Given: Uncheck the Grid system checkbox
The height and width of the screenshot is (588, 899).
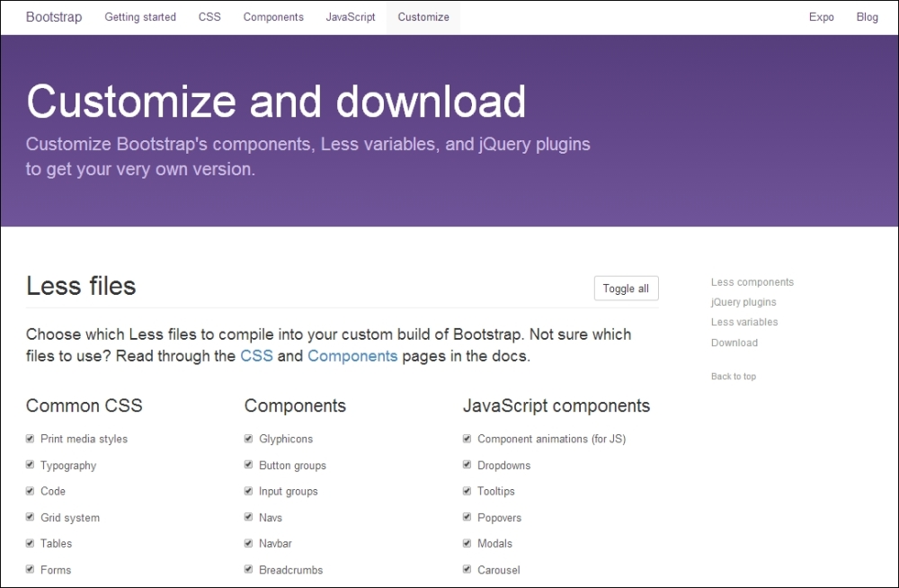Looking at the screenshot, I should 30,517.
